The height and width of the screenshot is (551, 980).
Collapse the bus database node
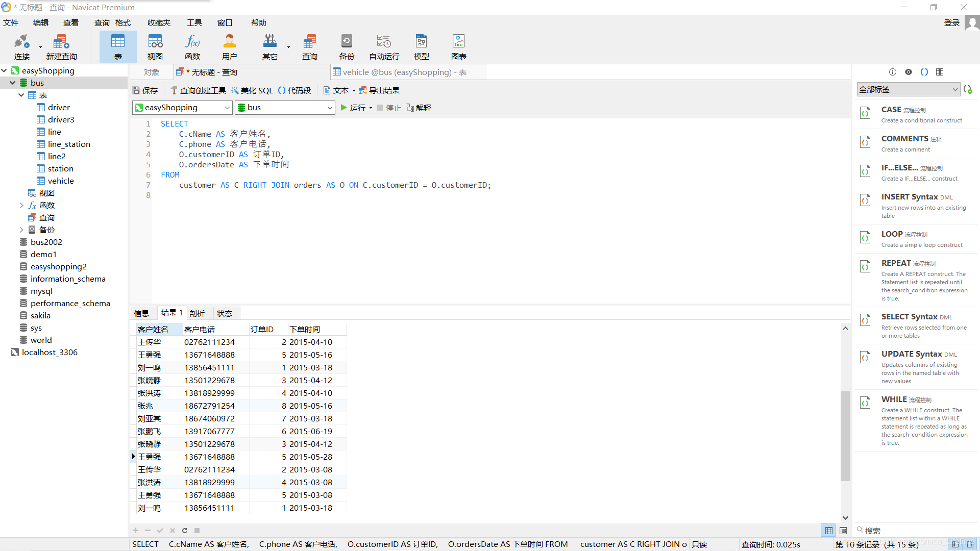click(x=13, y=83)
